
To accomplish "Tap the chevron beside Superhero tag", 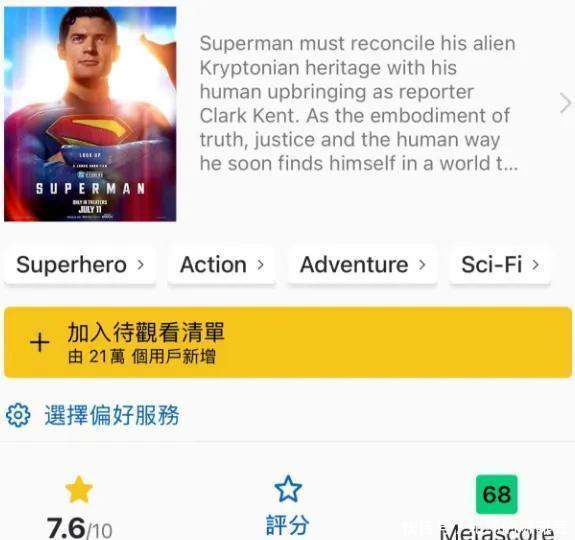I will coord(140,264).
